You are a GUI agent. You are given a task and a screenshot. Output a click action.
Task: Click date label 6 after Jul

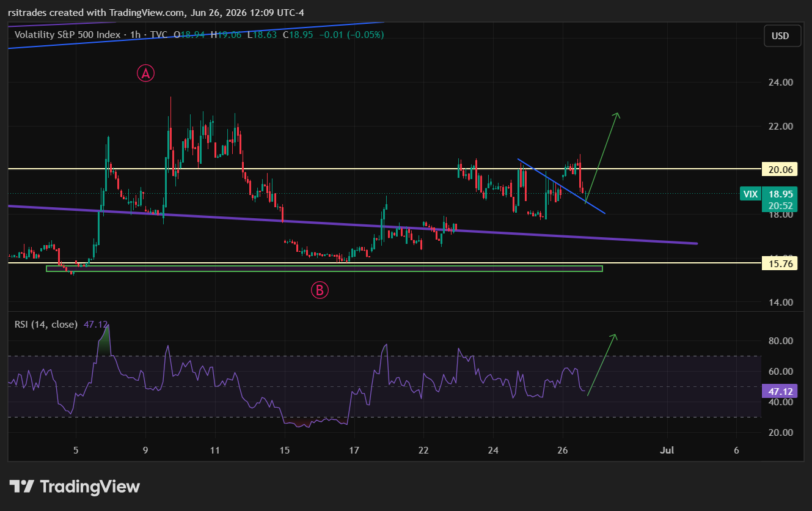tap(736, 450)
